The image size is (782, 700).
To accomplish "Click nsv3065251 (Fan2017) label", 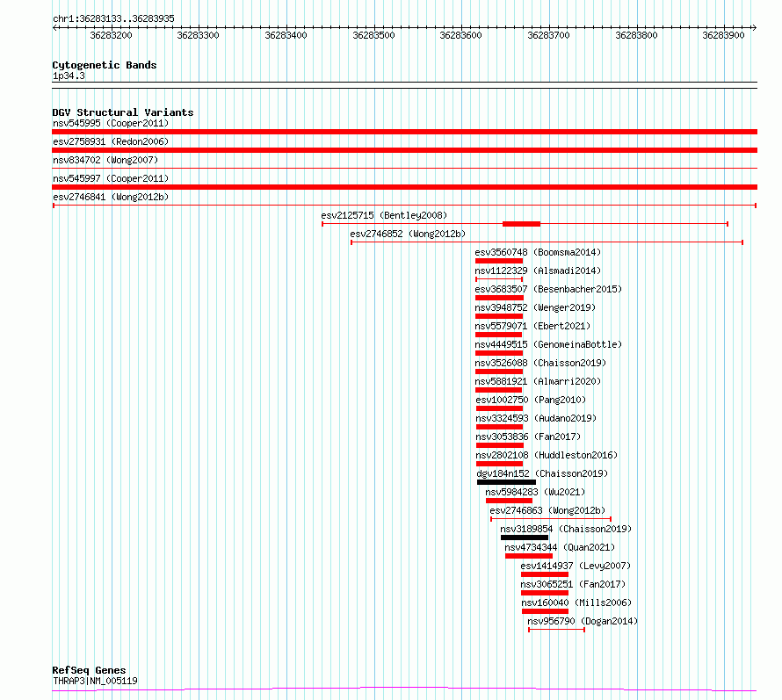I will [x=573, y=584].
